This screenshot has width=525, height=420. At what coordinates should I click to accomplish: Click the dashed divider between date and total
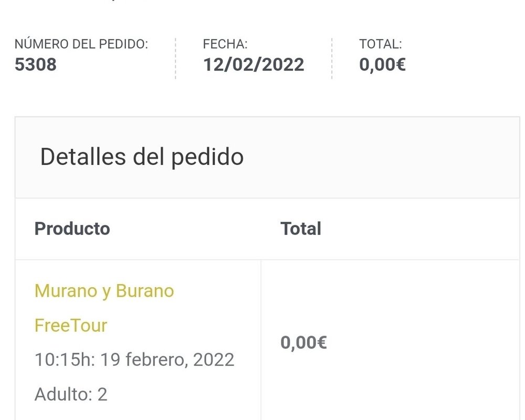coord(332,59)
